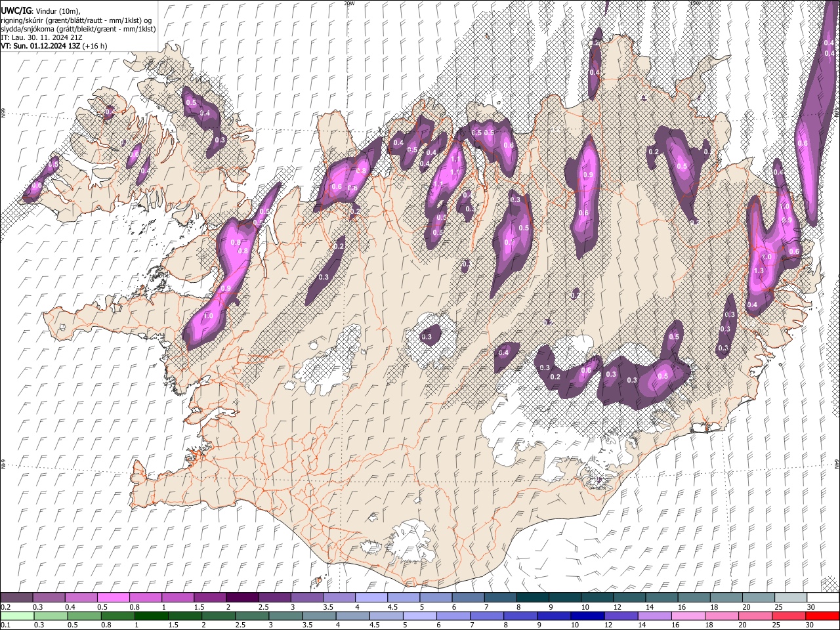Select the very dark purple 2–2.5 swatch on the upper scale
The image size is (840, 630).
point(241,598)
